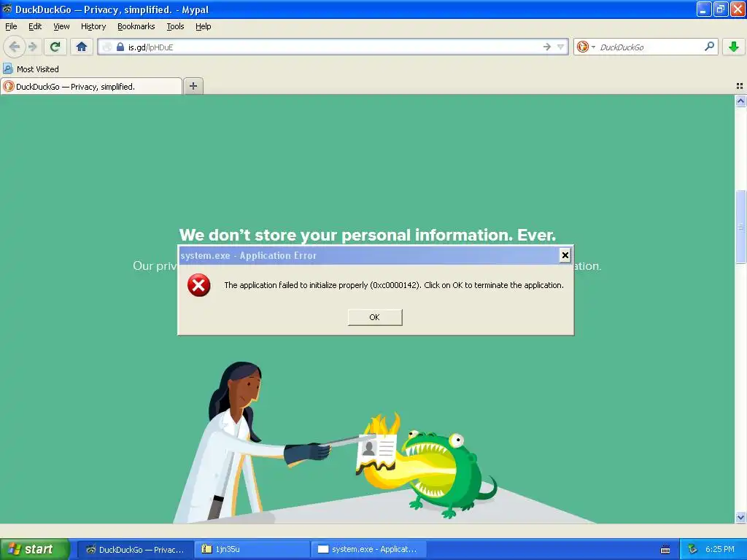Open the Edit menu
This screenshot has height=560, width=747.
pyautogui.click(x=35, y=26)
